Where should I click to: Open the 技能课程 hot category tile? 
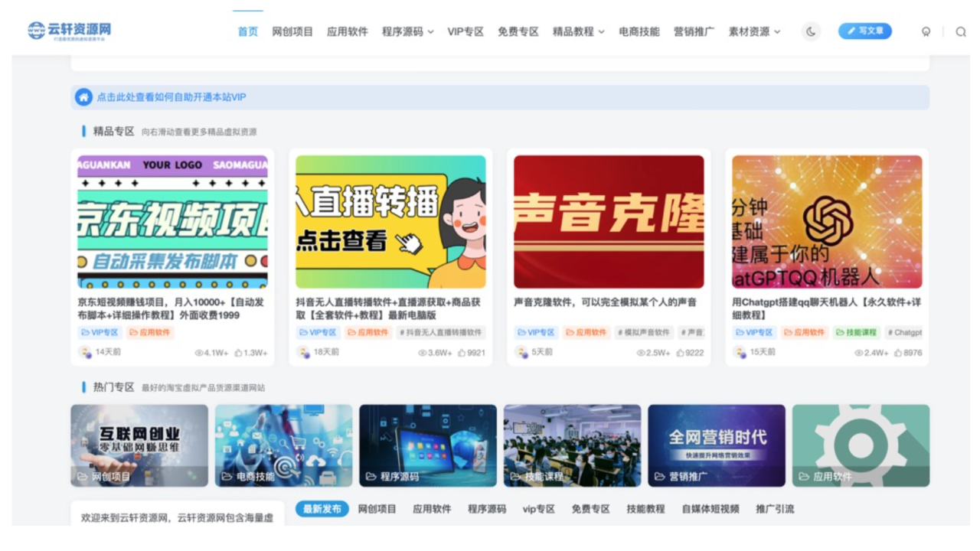click(573, 445)
